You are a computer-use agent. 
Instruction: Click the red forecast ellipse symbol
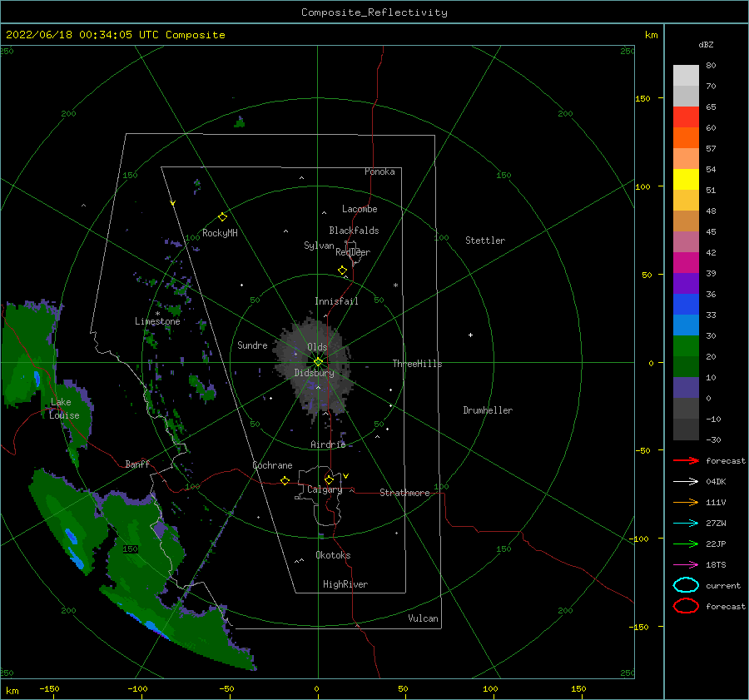[x=686, y=606]
